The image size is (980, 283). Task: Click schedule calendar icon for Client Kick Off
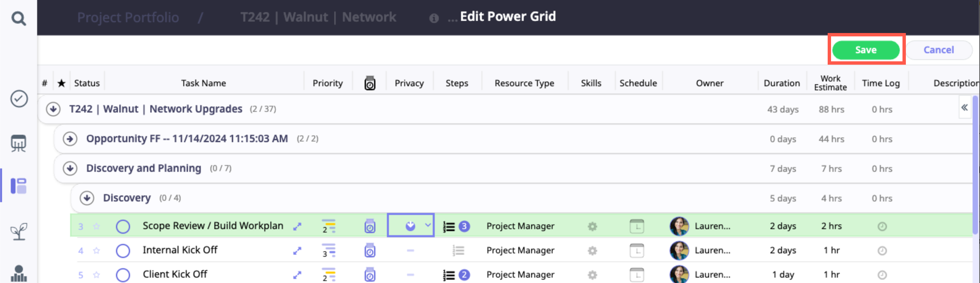637,275
